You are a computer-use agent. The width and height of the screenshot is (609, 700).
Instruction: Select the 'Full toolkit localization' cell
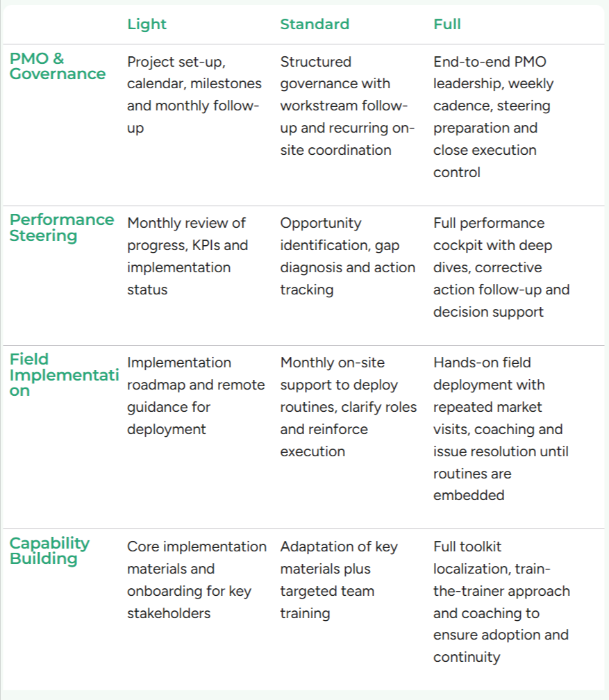(501, 601)
